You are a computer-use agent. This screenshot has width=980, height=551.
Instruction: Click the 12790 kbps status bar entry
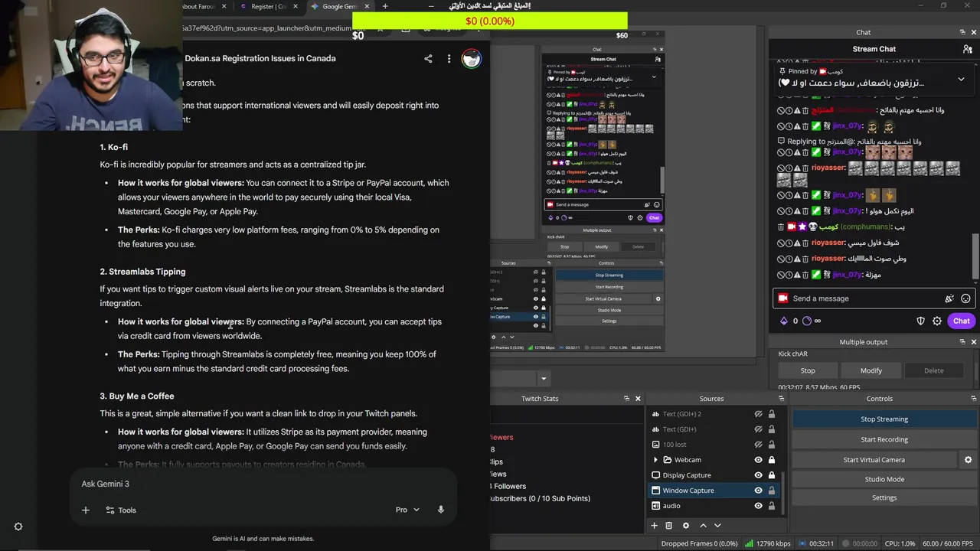769,543
